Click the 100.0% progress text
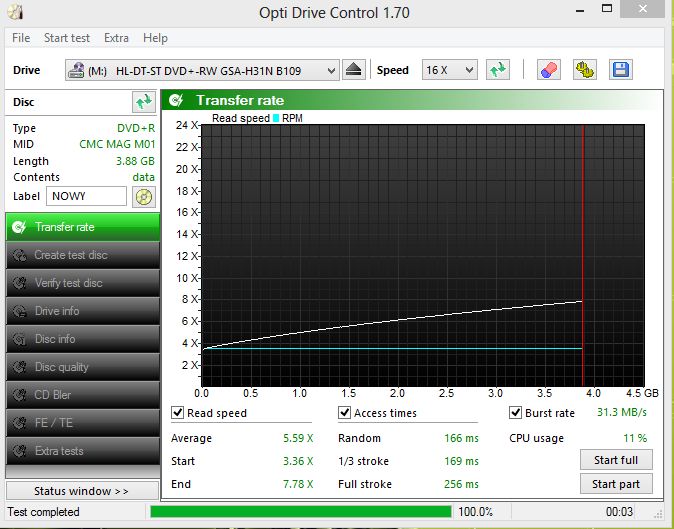The image size is (674, 529). (475, 512)
